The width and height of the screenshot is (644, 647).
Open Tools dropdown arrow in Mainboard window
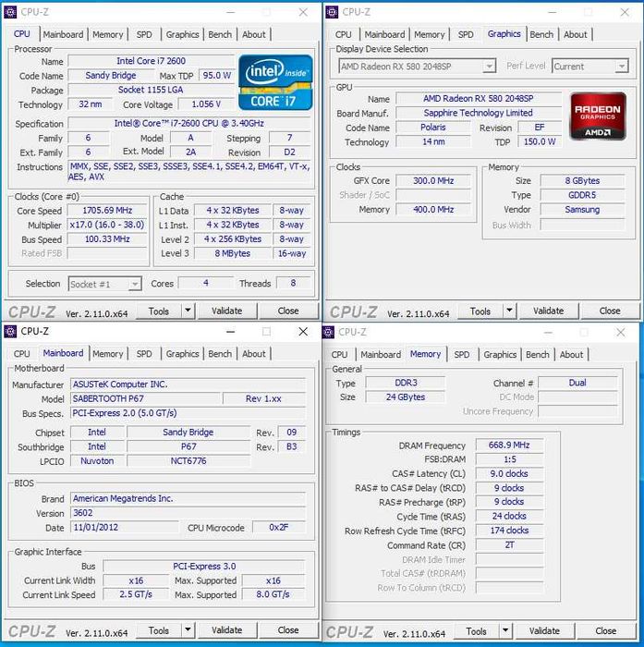pyautogui.click(x=188, y=630)
